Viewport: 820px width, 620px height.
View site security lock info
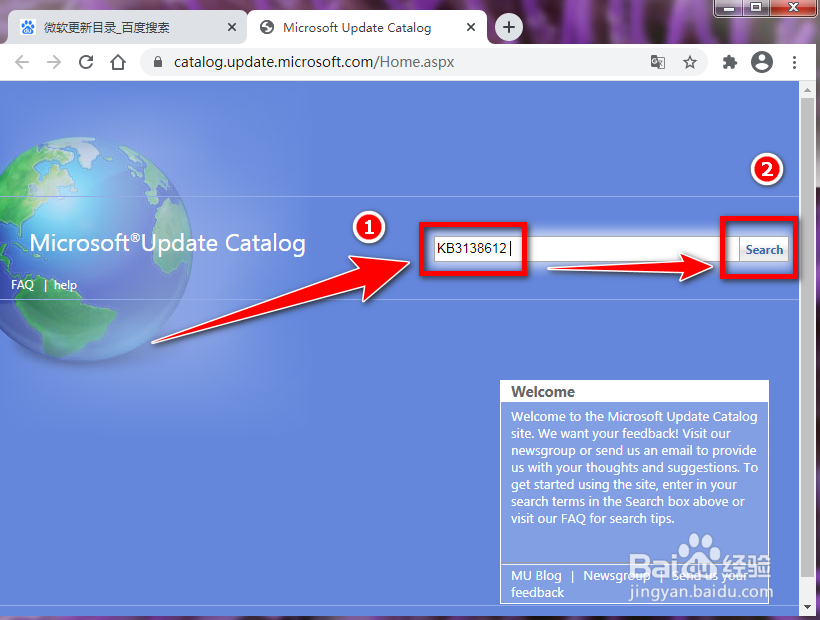158,62
